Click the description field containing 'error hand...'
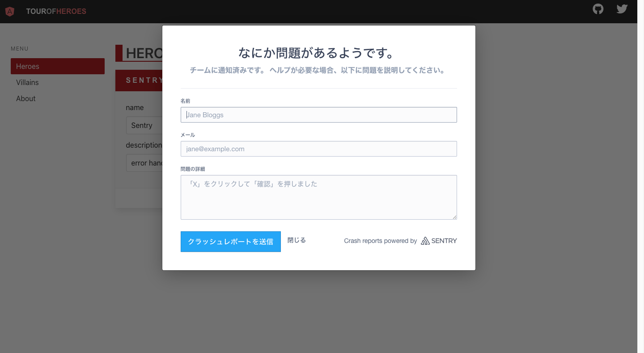Viewport: 644px width, 353px height. 144,163
